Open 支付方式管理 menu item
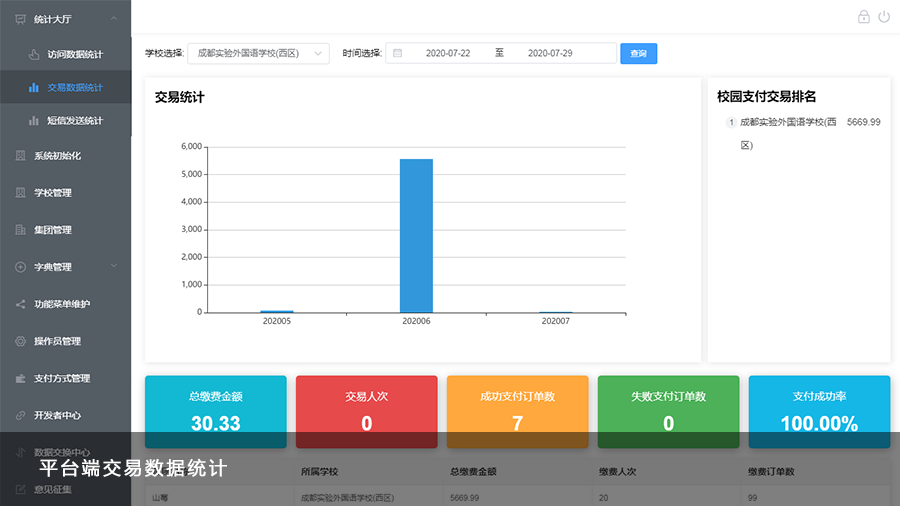900x506 pixels. click(x=66, y=378)
